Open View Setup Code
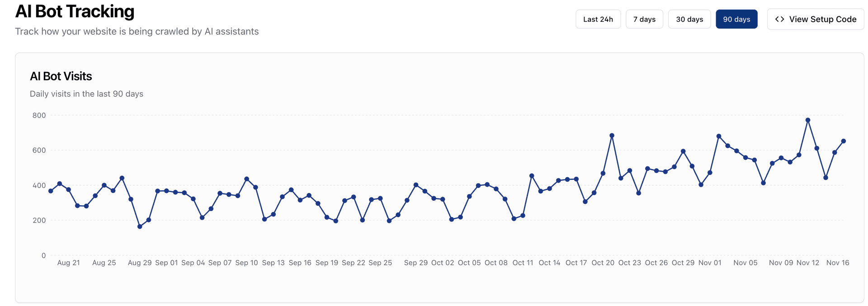Screen dimensions: 868x306 click(x=816, y=19)
